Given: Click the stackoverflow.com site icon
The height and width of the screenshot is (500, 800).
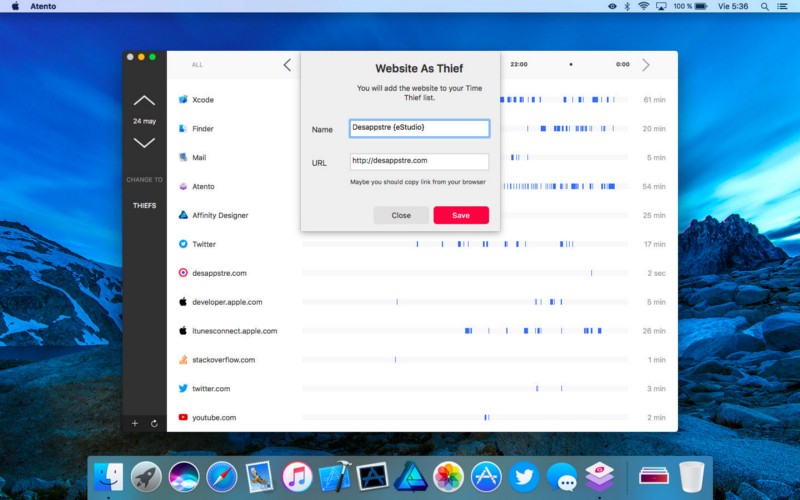Looking at the screenshot, I should pyautogui.click(x=183, y=360).
